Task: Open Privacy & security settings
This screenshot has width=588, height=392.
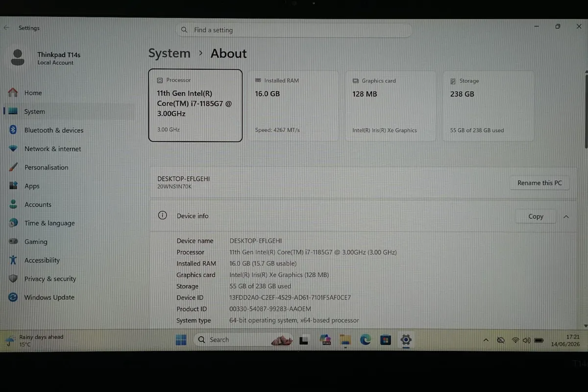Action: point(69,279)
